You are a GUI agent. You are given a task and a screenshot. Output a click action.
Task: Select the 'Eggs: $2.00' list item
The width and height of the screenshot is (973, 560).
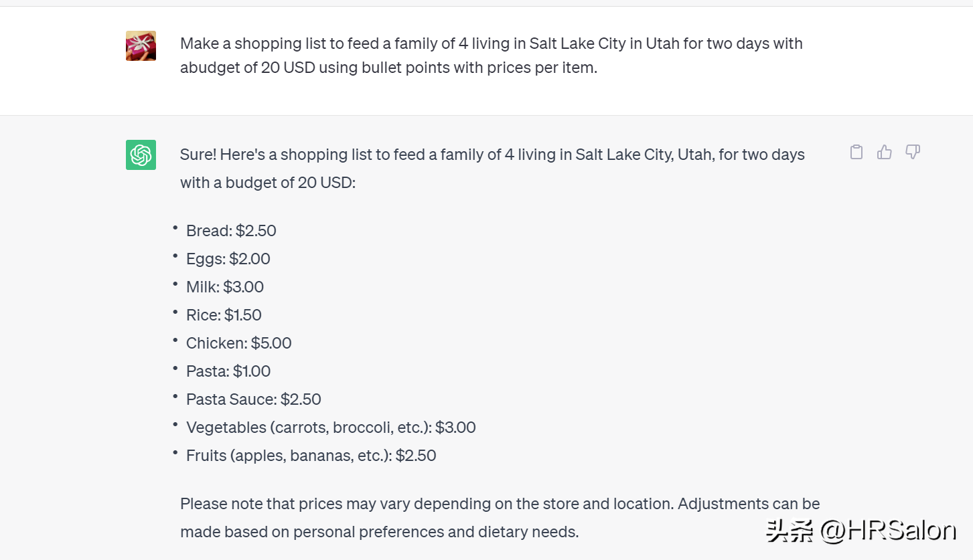228,259
